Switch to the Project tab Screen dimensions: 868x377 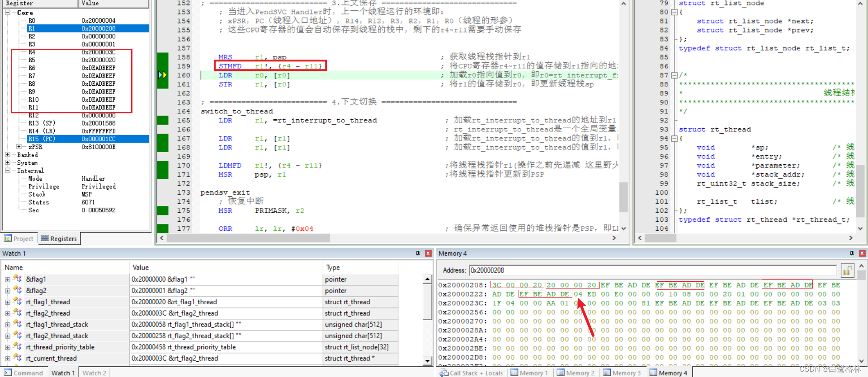coord(19,238)
